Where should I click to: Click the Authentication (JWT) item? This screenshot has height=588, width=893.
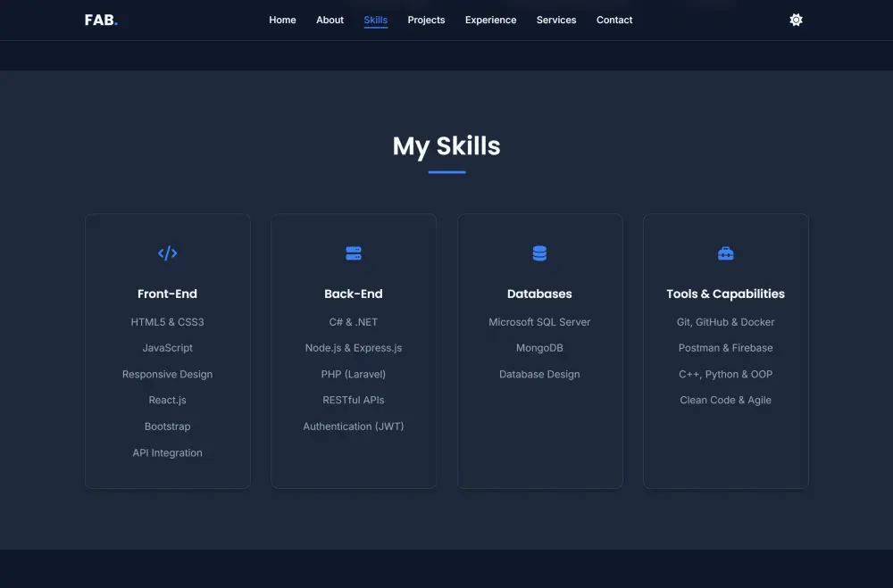click(x=353, y=427)
